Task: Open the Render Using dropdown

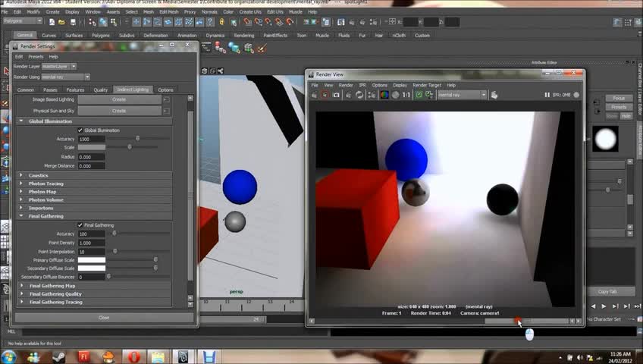Action: click(x=65, y=77)
